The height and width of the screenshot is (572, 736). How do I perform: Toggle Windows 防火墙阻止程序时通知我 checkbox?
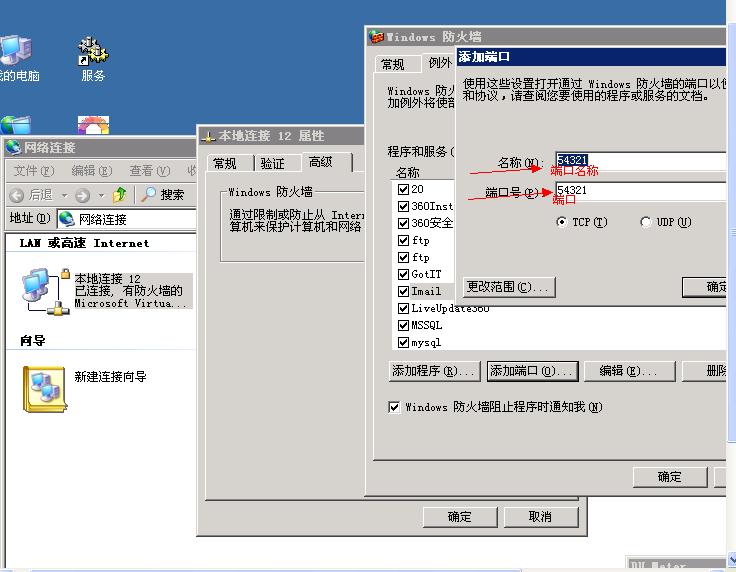[x=394, y=407]
